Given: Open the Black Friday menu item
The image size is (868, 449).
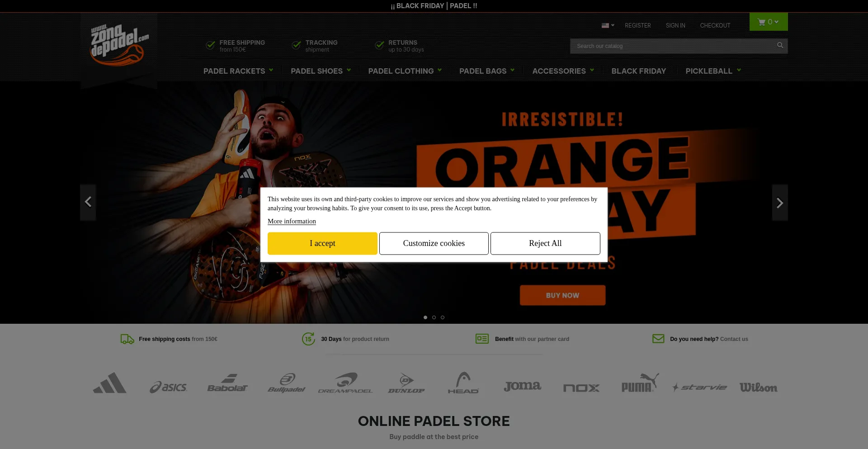Looking at the screenshot, I should [x=638, y=71].
